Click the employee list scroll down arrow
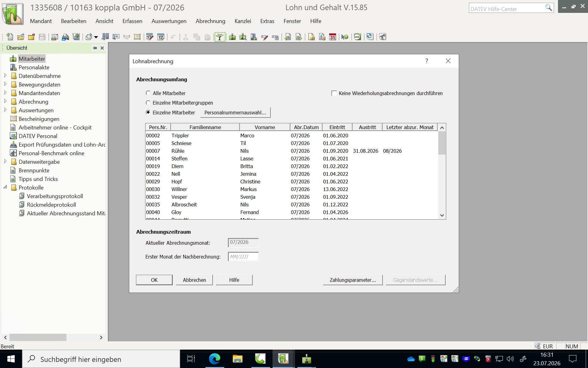Viewport: 588px width, 368px height. coord(442,215)
